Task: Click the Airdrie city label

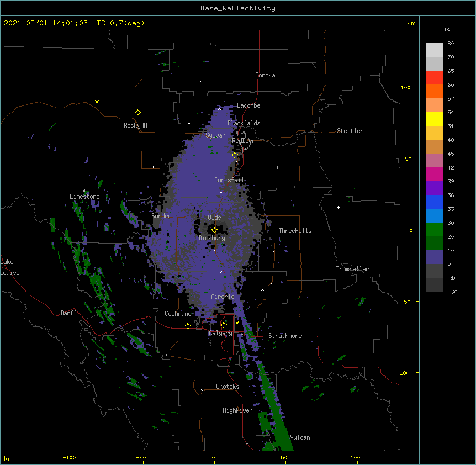Action: (x=223, y=297)
